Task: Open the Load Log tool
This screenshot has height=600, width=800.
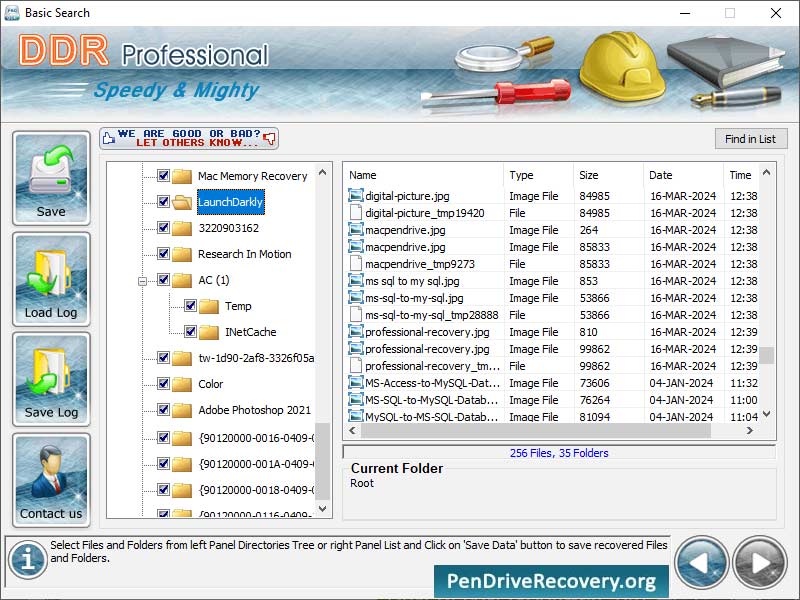Action: [x=51, y=278]
